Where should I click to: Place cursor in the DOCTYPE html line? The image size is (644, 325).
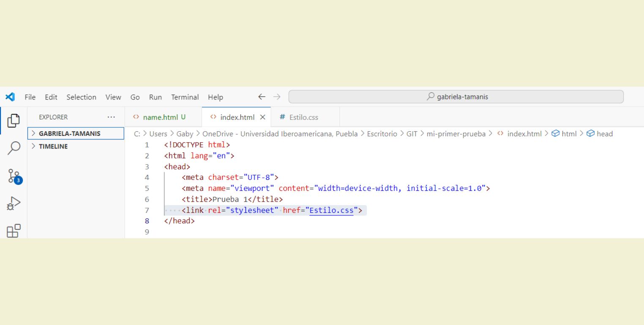197,145
